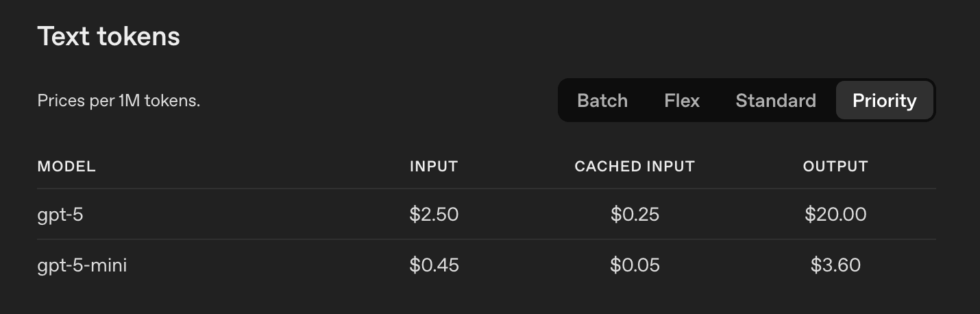The height and width of the screenshot is (314, 980).
Task: Click the gpt-5 cached input price $0.25
Action: (635, 215)
